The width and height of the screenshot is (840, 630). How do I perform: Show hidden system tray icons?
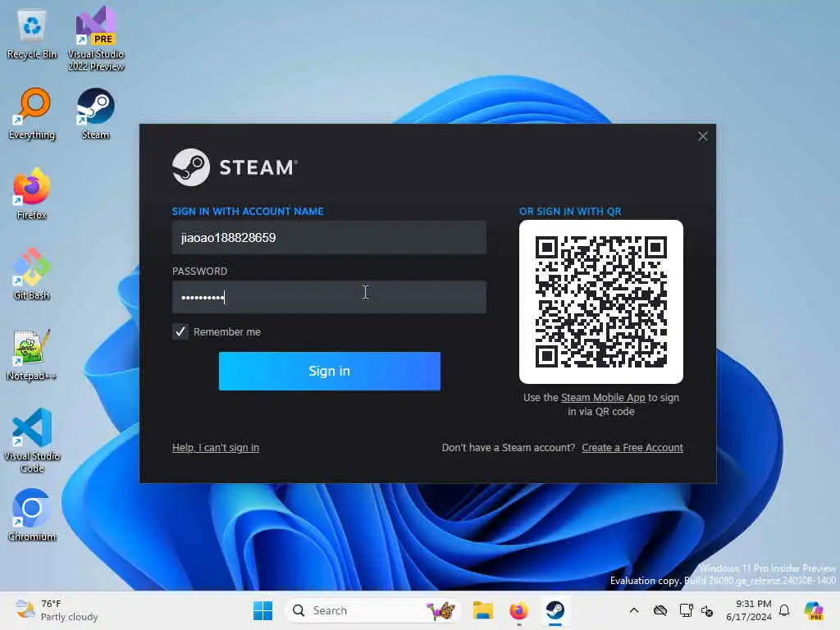pos(634,610)
